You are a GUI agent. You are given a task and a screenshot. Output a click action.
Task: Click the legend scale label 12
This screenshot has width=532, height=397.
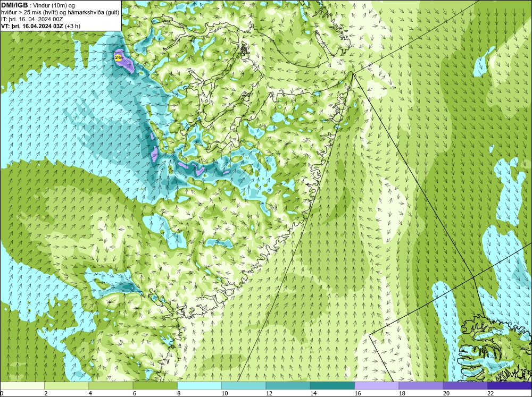point(269,393)
